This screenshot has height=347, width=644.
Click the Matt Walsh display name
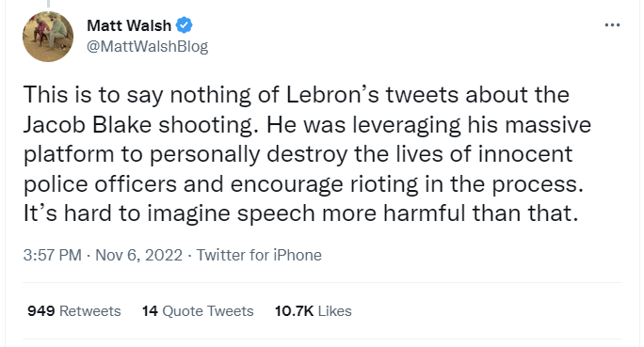[129, 25]
